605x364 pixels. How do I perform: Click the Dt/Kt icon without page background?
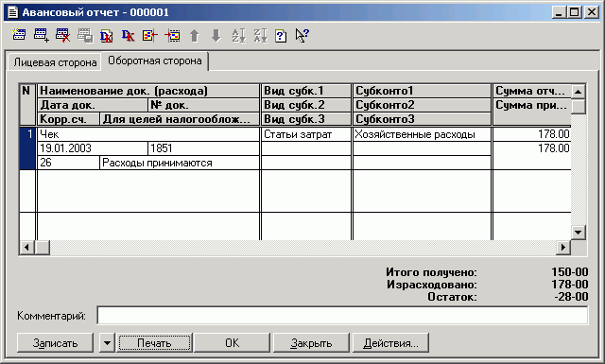(x=128, y=36)
